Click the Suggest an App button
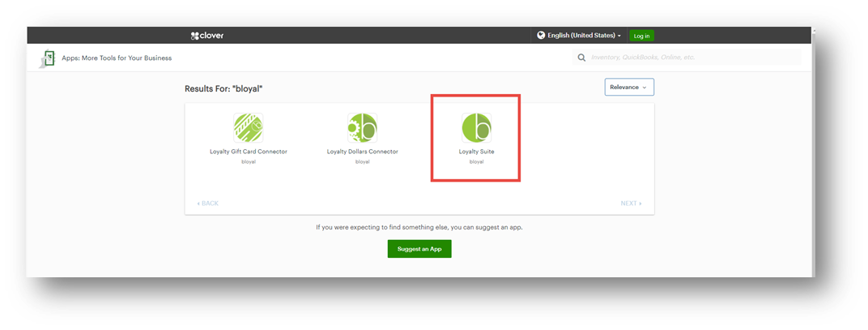The image size is (868, 330). (419, 249)
